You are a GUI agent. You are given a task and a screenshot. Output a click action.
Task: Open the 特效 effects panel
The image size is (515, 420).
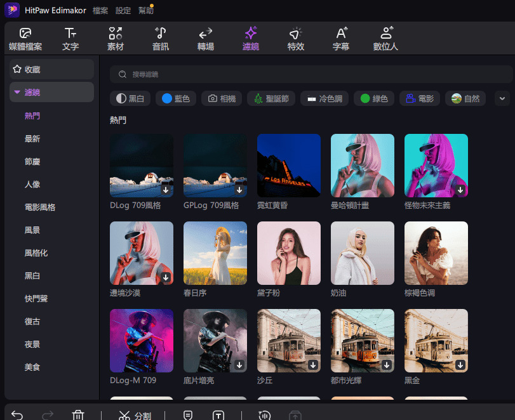[296, 39]
